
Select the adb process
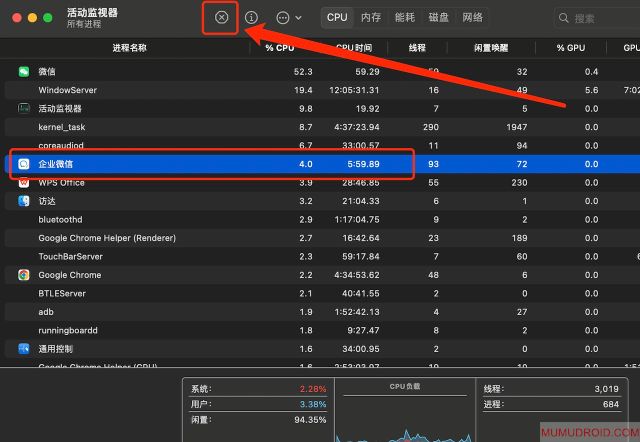pos(46,312)
